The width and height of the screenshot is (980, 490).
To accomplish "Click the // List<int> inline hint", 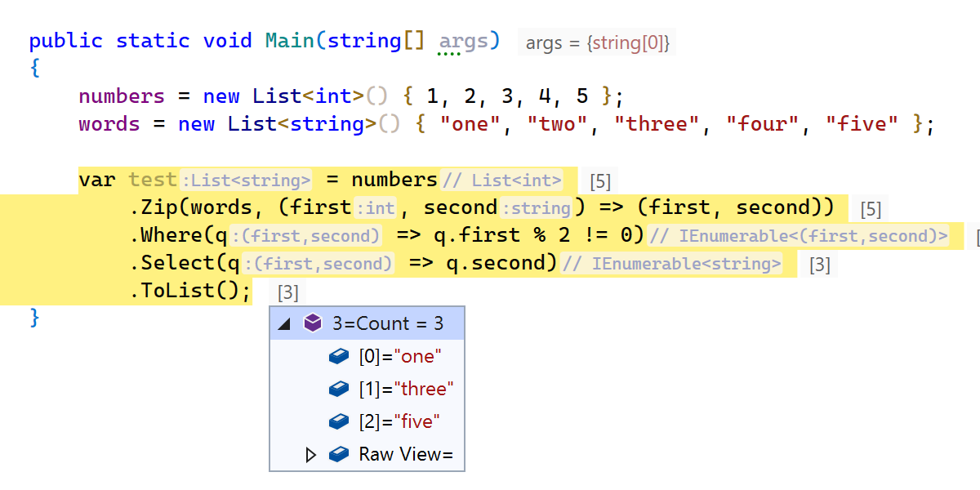I will [501, 180].
